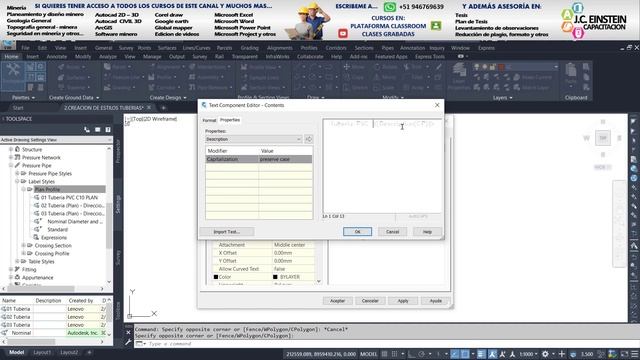Click insert property arrow button
Viewport: 640px width, 360px height.
pos(309,139)
